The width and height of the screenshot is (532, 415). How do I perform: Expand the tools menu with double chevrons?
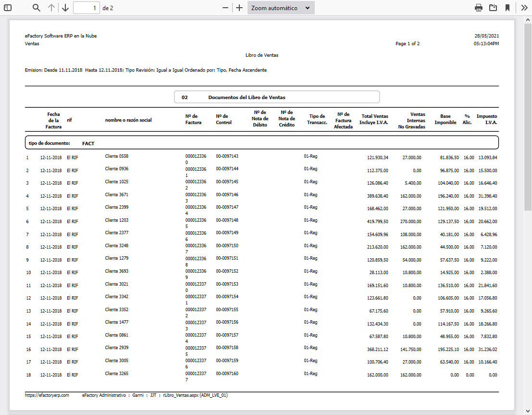[524, 8]
